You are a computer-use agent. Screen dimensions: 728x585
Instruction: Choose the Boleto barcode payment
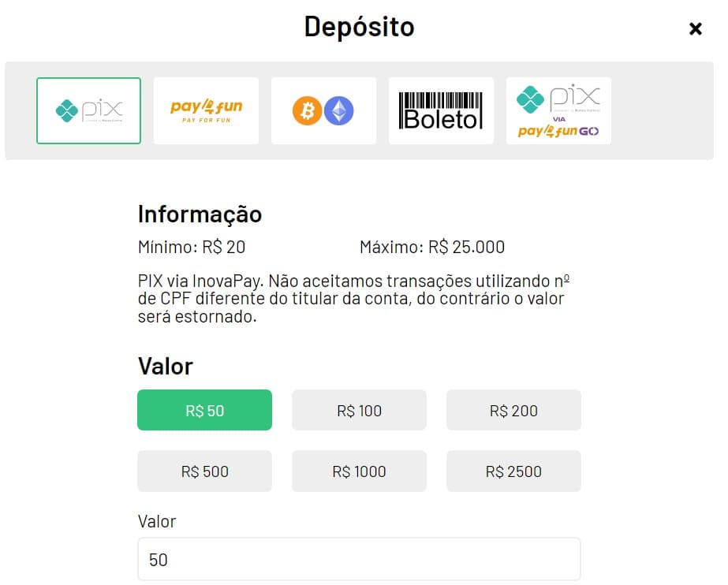click(x=441, y=111)
